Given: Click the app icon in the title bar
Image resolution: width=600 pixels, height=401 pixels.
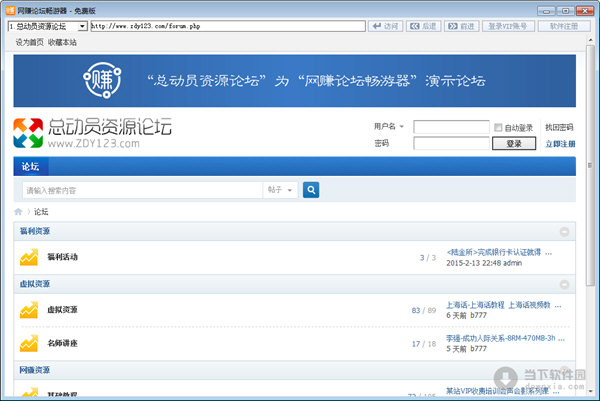Looking at the screenshot, I should pos(10,10).
